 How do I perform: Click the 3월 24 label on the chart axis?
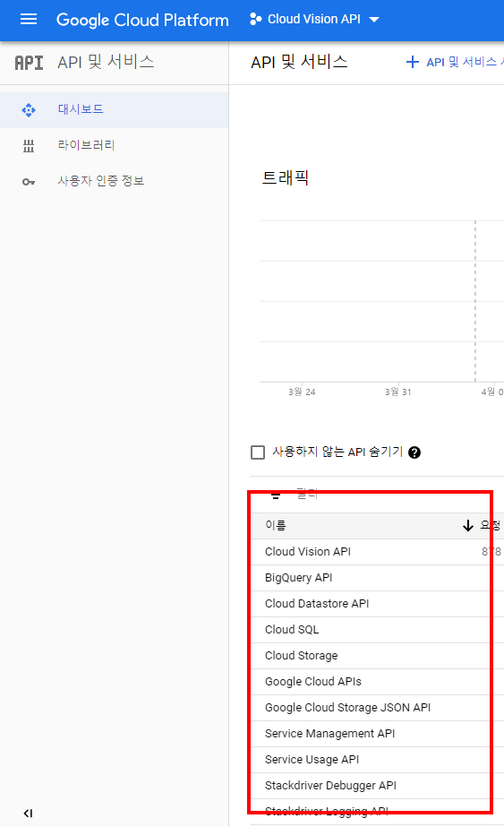302,392
